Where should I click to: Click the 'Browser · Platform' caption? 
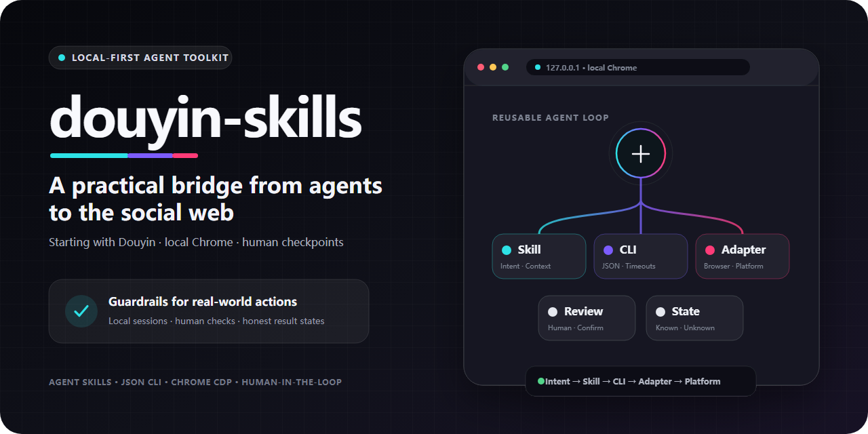click(734, 266)
